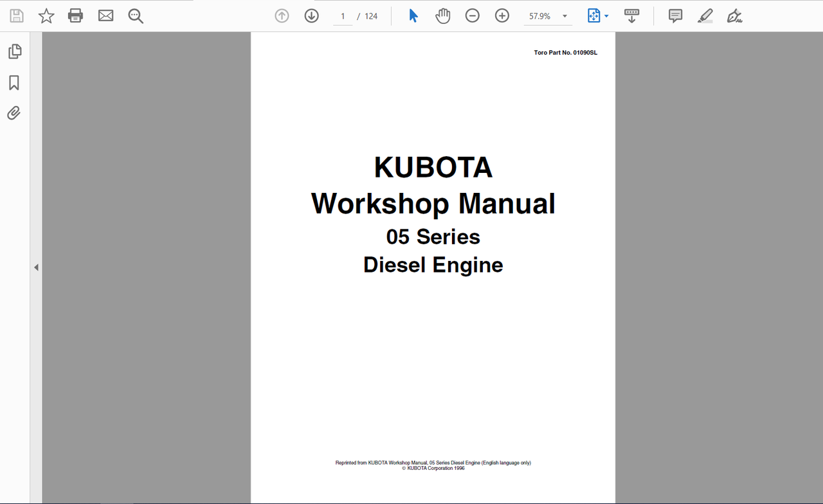Click the total page count 124

(371, 16)
